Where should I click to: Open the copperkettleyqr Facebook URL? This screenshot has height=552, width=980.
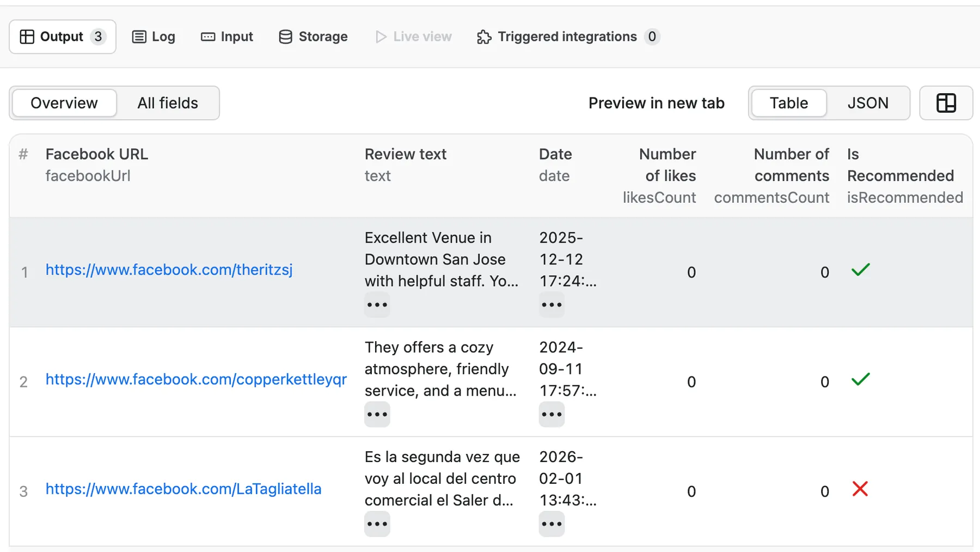[196, 380]
